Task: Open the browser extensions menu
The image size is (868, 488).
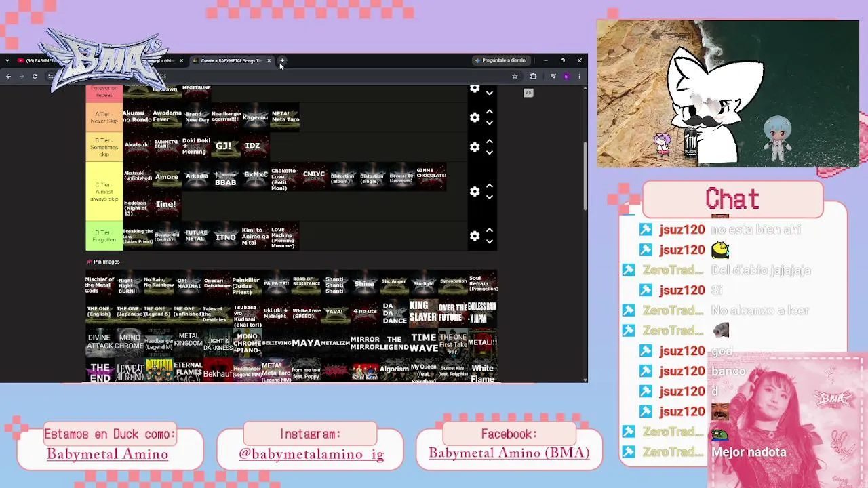Action: coord(533,76)
